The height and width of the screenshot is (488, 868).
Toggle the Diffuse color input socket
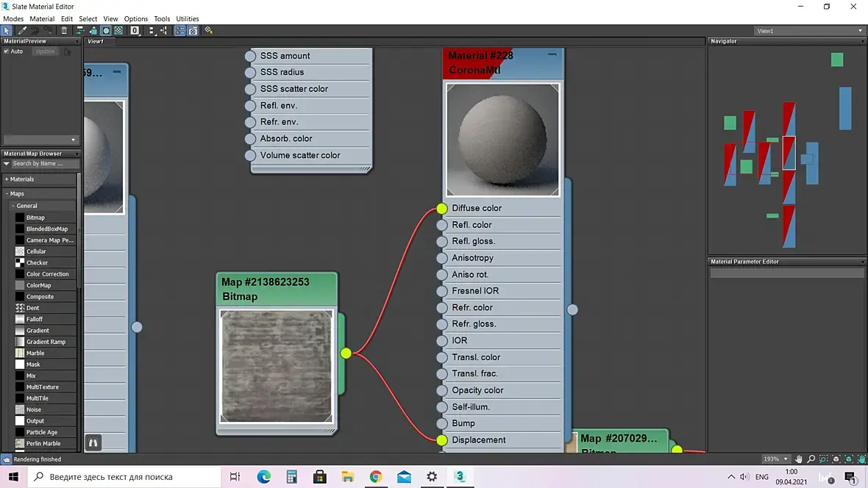coord(441,209)
